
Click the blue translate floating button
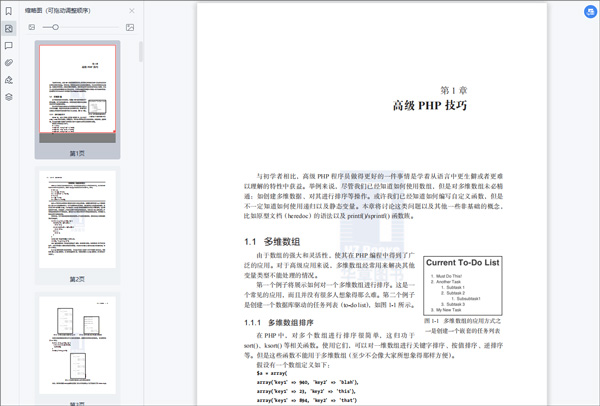pyautogui.click(x=590, y=11)
